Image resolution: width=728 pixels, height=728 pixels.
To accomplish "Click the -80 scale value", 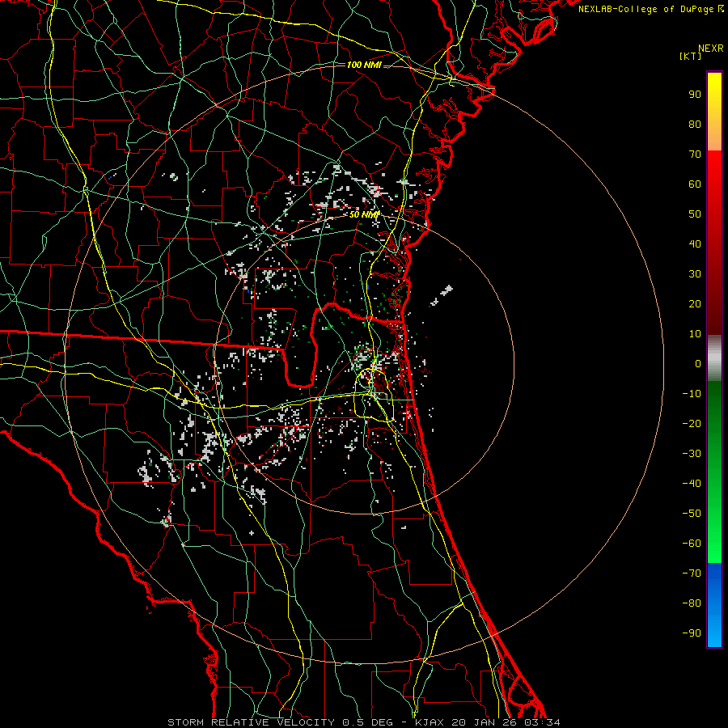I will [692, 603].
